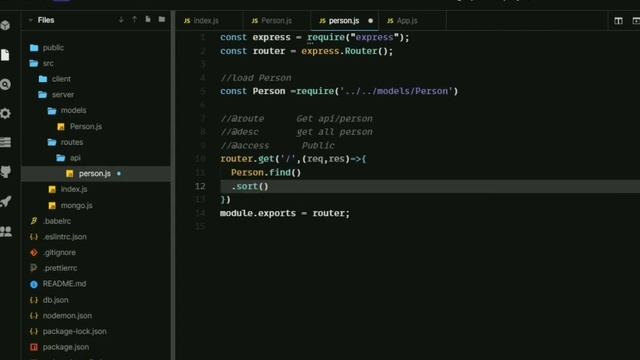This screenshot has height=360, width=640.
Task: Click the new file icon in Files header
Action: (148, 19)
